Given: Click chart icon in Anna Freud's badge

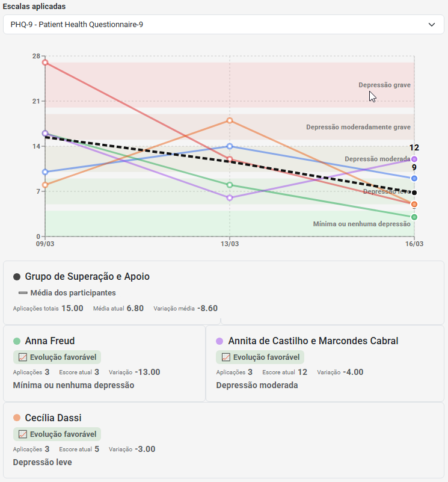Looking at the screenshot, I should coord(23,357).
